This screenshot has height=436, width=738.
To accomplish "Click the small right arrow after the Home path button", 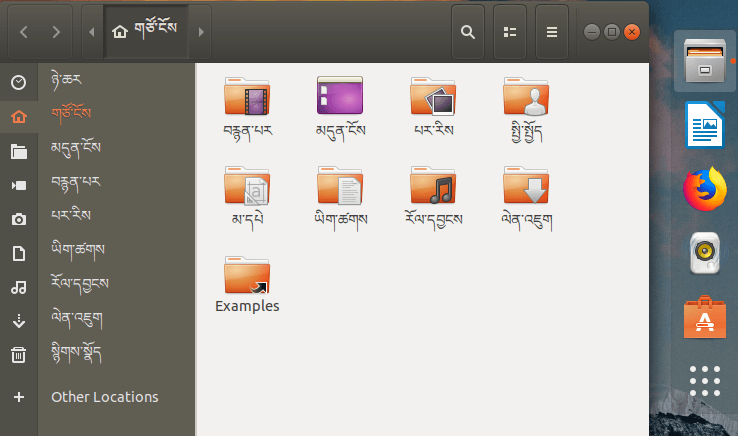I will coord(201,32).
